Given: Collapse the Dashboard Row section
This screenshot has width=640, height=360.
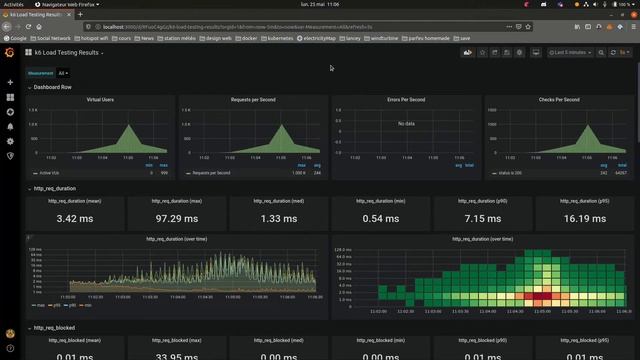Looking at the screenshot, I should pos(52,87).
